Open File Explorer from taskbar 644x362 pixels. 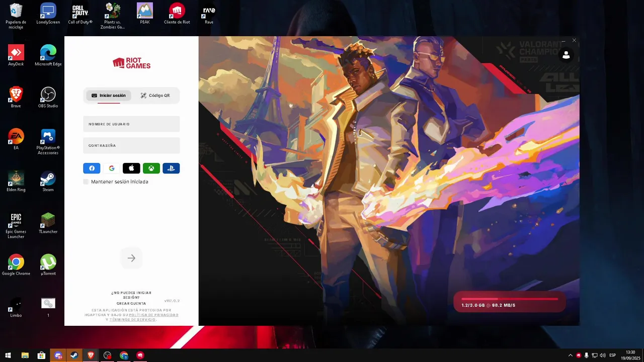click(25, 355)
